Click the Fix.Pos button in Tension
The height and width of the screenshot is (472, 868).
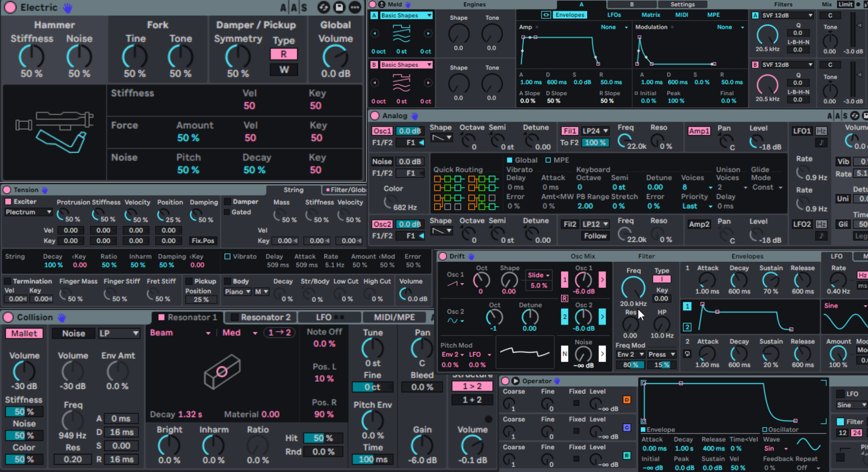(x=203, y=241)
